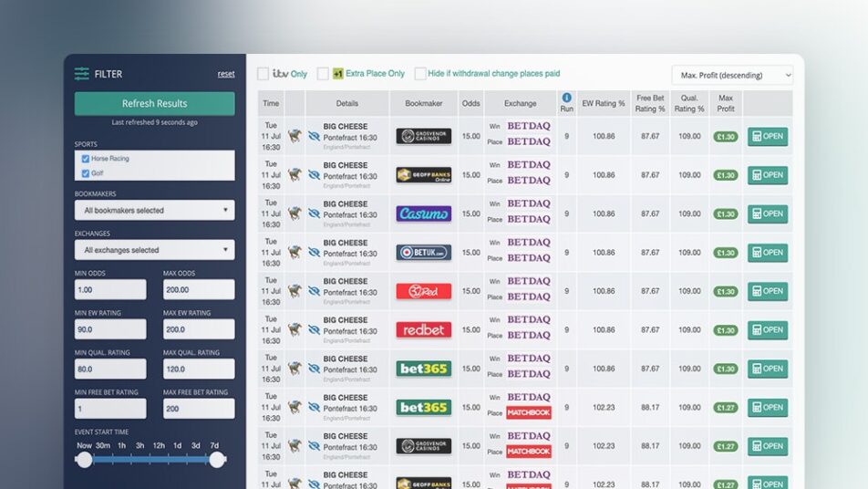Click the hidden-eye icon in the Geoff Banks row
868x489 pixels.
pos(314,175)
